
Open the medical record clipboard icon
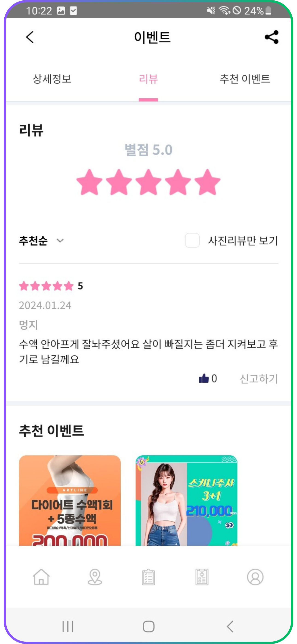202,577
